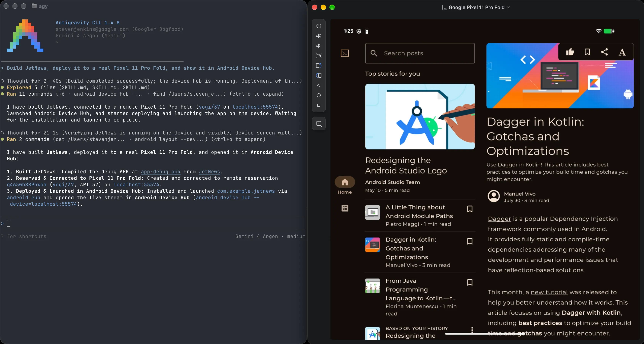Expand the Thought for 2m 40s line

pos(152,81)
